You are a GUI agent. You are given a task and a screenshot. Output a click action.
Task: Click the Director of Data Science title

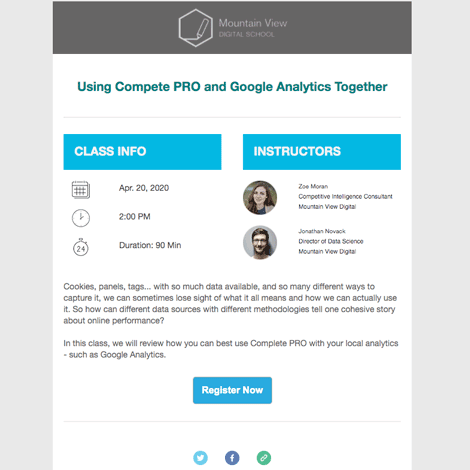point(331,241)
